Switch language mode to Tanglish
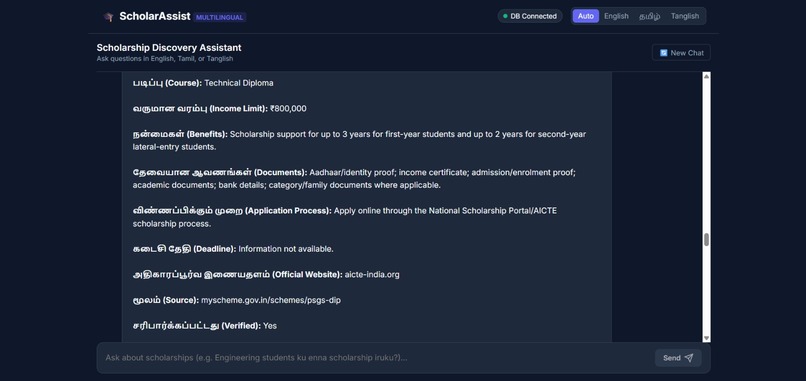The image size is (806, 381). click(x=684, y=16)
